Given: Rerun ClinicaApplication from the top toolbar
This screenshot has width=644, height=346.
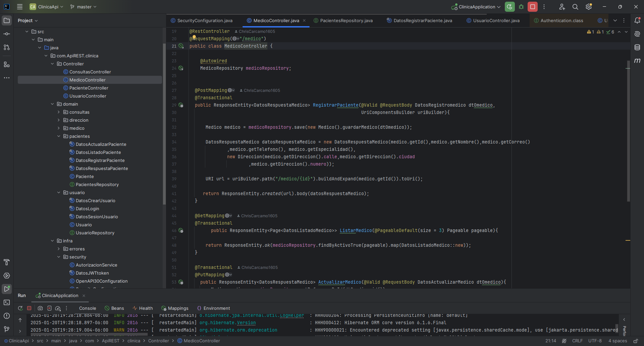Looking at the screenshot, I should 510,7.
